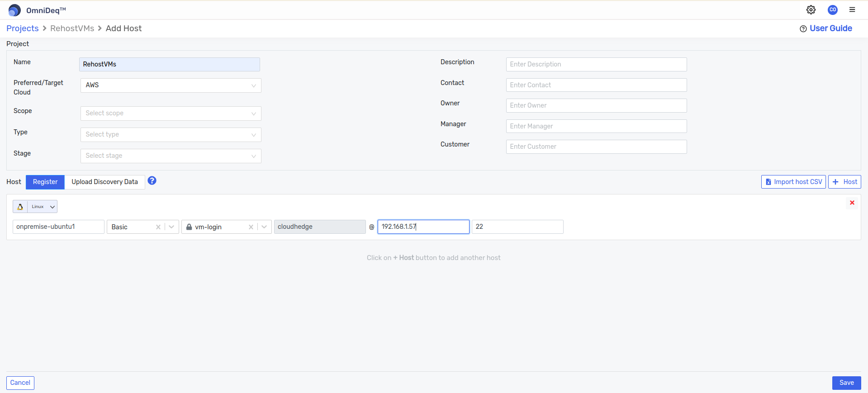Click Import host CSV button
This screenshot has height=393, width=868.
[793, 182]
